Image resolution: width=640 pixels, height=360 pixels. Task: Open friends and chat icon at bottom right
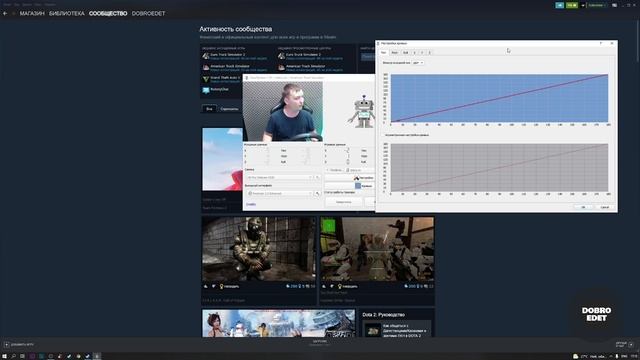[631, 344]
